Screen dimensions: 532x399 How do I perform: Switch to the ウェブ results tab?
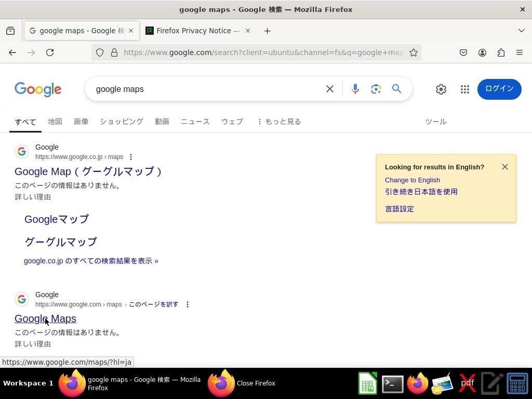(x=232, y=122)
